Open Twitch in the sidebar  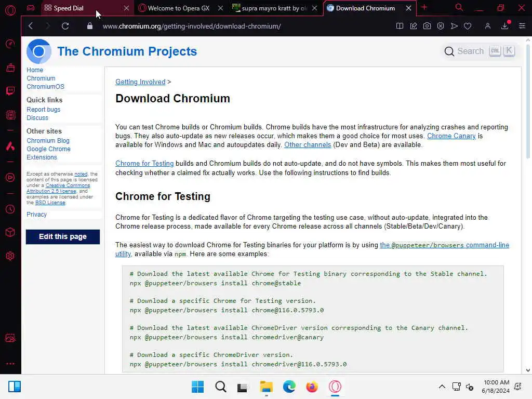[x=10, y=91]
